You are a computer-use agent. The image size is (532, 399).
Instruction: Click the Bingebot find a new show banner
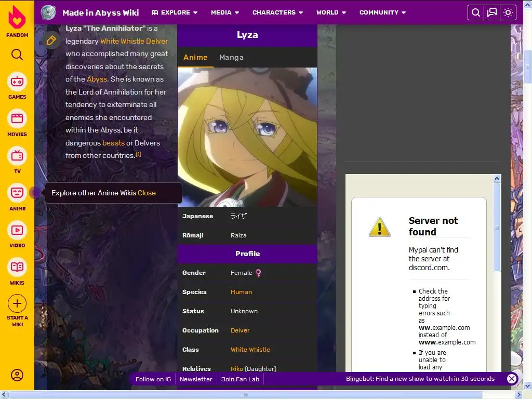click(x=420, y=379)
